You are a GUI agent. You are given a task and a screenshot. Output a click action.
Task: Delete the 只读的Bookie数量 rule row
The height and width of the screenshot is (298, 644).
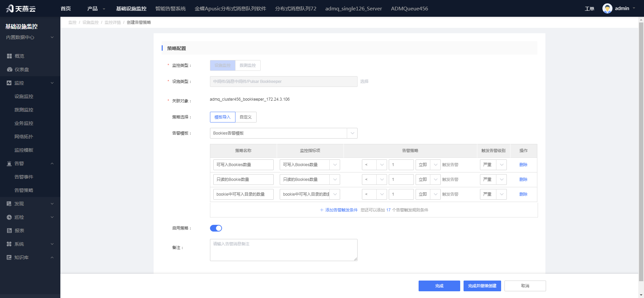[x=523, y=180]
